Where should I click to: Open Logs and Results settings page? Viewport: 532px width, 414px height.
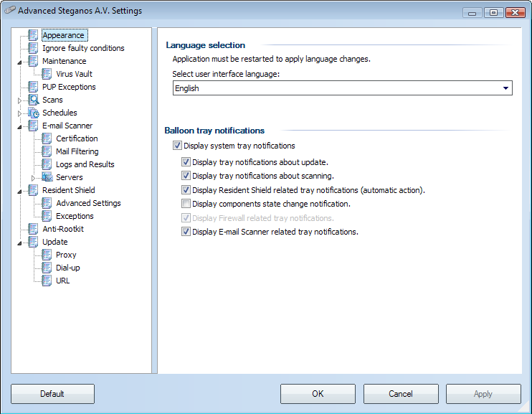pos(85,164)
